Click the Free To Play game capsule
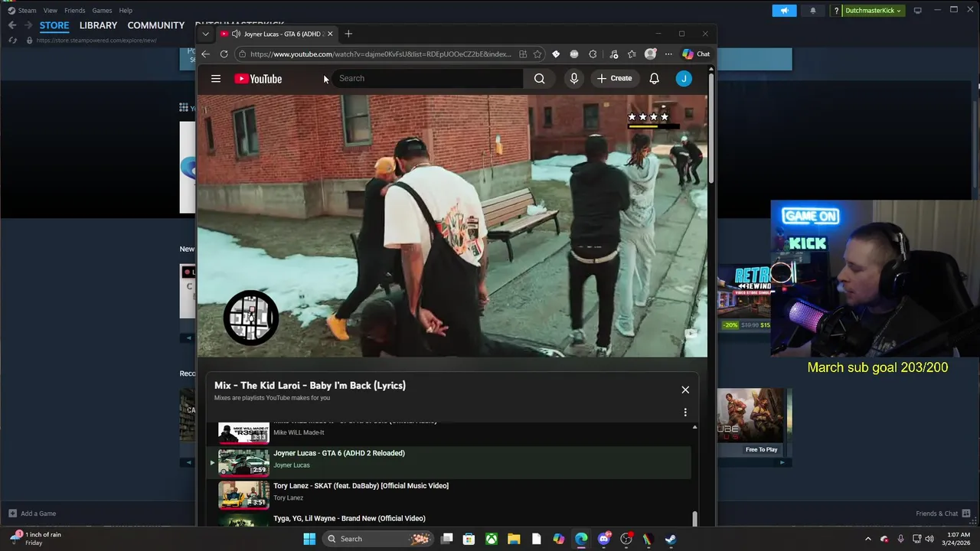 [x=750, y=422]
